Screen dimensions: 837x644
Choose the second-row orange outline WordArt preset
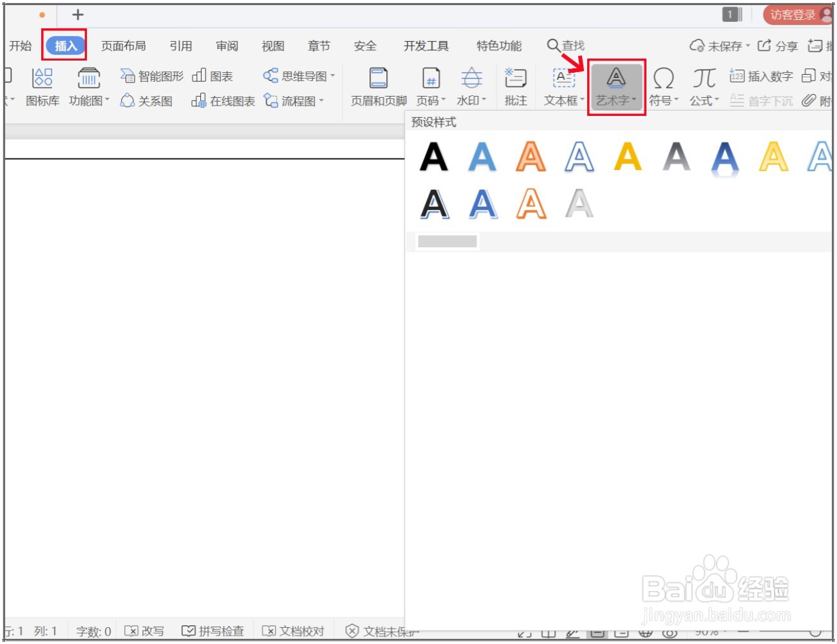tap(531, 205)
